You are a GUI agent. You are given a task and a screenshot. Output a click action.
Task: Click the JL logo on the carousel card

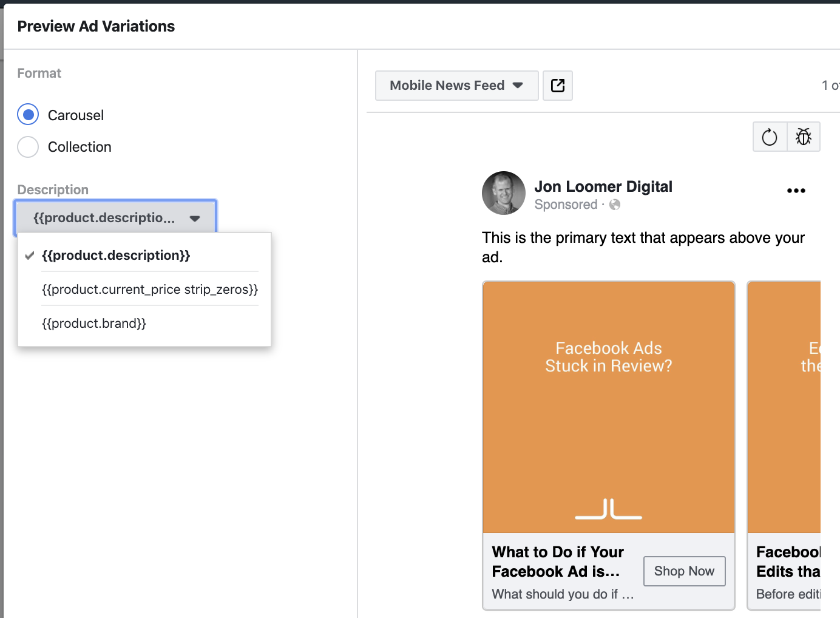608,509
